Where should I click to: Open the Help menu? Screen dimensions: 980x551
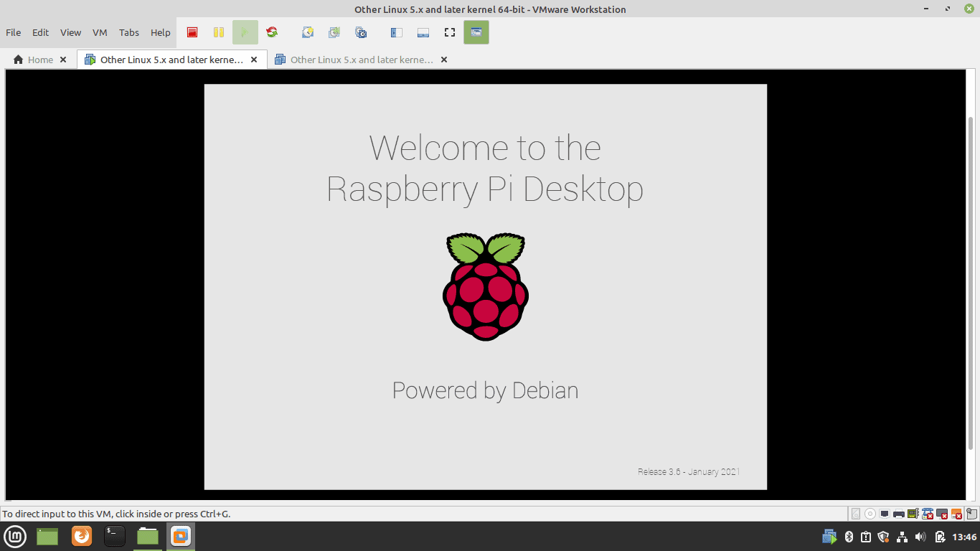(x=161, y=32)
